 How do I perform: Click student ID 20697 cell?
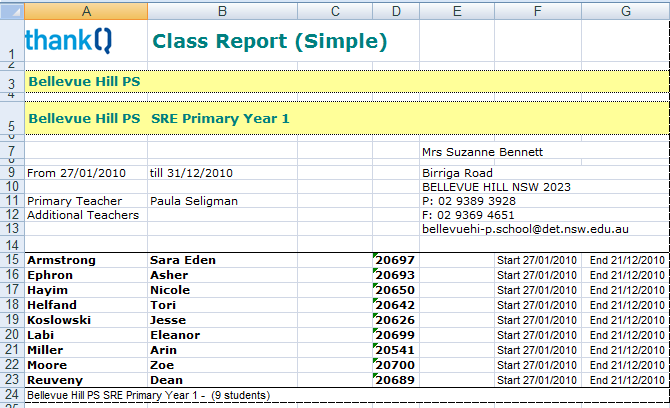point(395,260)
